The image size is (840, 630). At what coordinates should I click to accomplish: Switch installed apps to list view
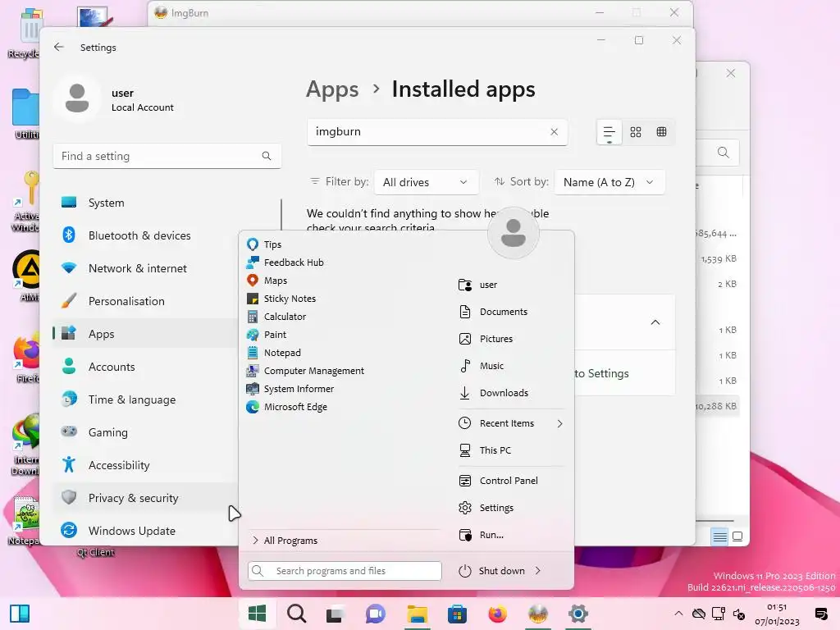[609, 132]
